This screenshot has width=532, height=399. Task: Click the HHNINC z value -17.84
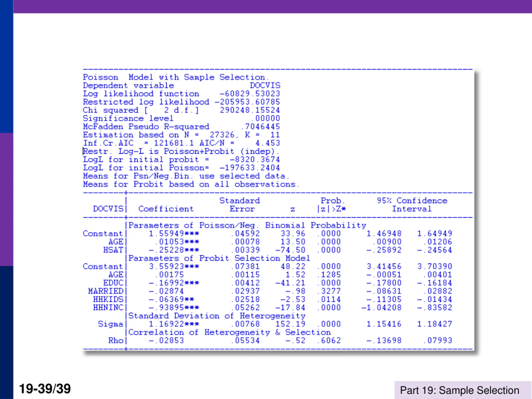pyautogui.click(x=290, y=307)
